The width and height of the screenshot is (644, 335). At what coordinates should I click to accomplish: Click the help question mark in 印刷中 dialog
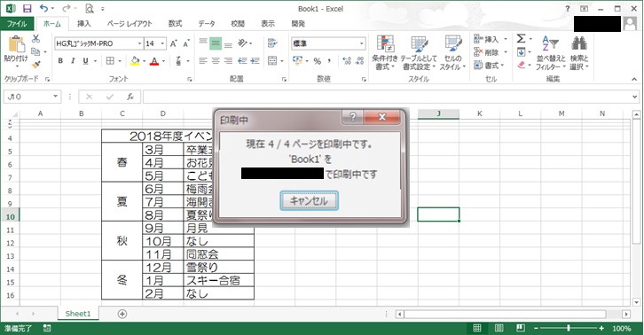[x=352, y=117]
